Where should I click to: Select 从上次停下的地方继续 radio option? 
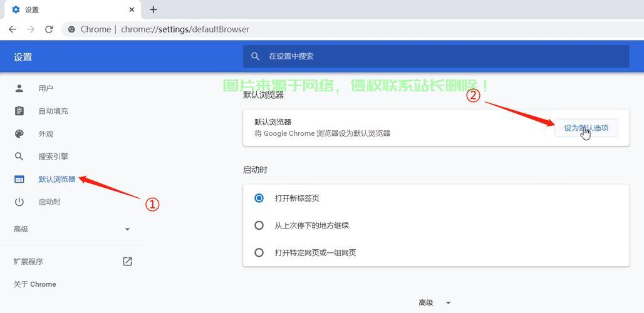[259, 225]
